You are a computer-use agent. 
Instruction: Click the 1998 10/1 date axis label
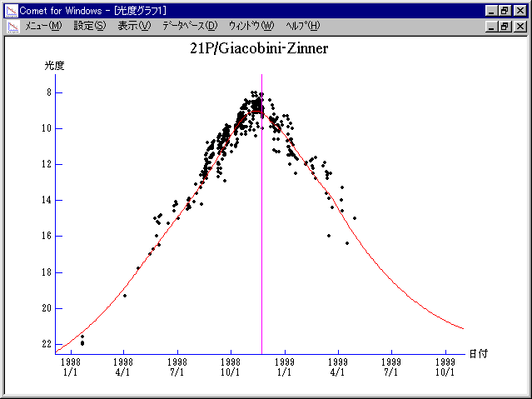231,367
